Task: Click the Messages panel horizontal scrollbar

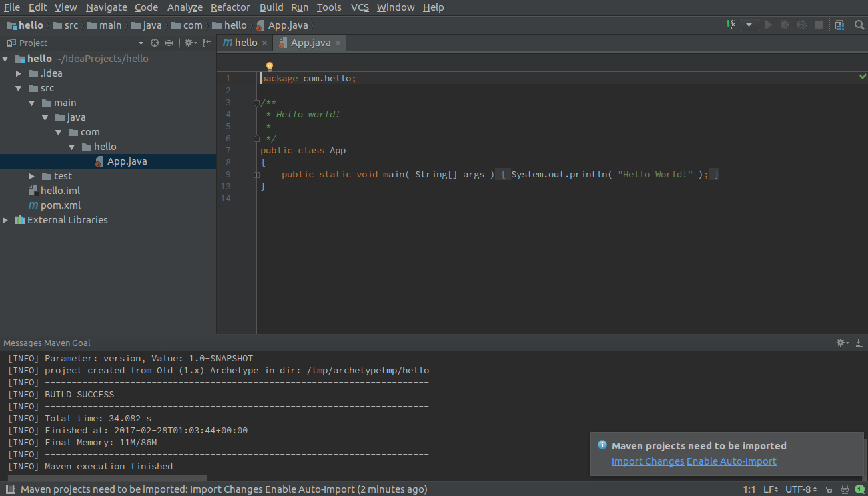Action: [x=107, y=478]
